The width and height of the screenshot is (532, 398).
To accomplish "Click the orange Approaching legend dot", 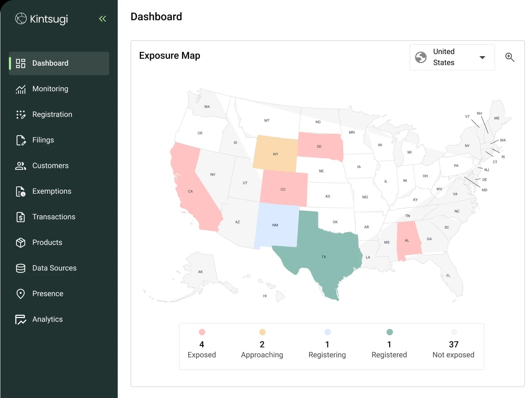I will (x=262, y=332).
